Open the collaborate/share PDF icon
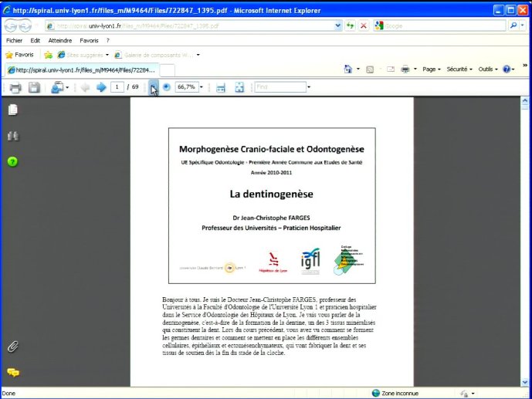The height and width of the screenshot is (399, 532). tap(58, 87)
